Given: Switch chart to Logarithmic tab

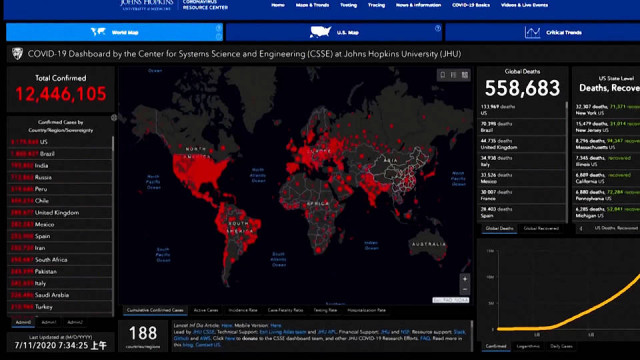Looking at the screenshot, I should click(x=528, y=346).
